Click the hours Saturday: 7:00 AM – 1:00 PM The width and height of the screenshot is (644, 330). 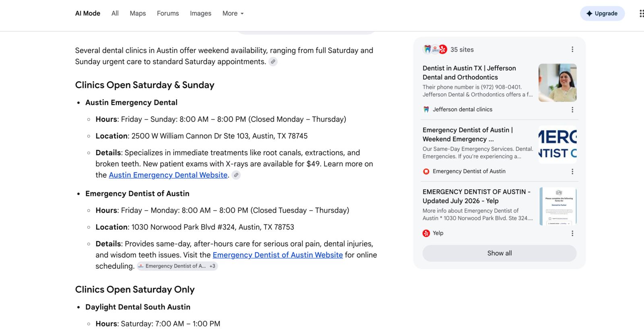pos(171,324)
